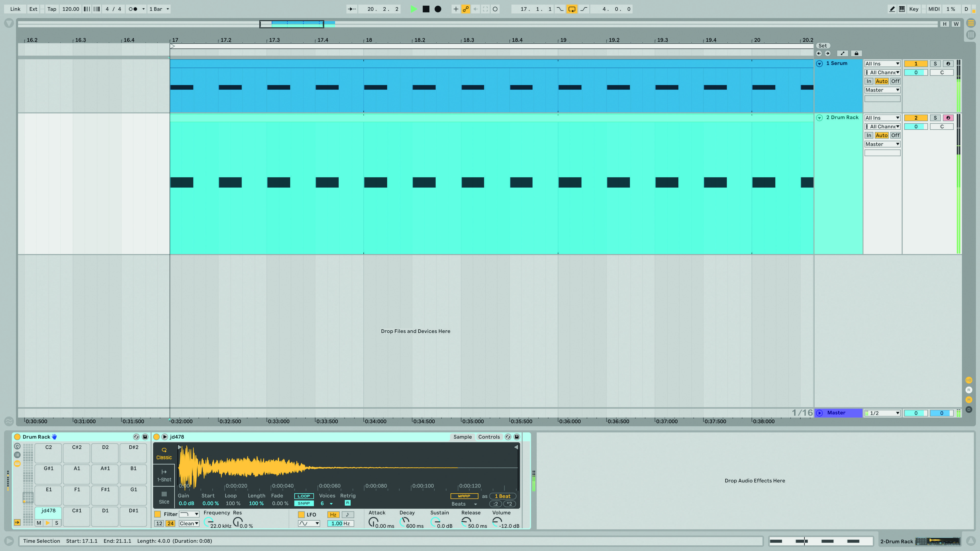Click the Tap tempo button
The image size is (980, 551).
[52, 9]
